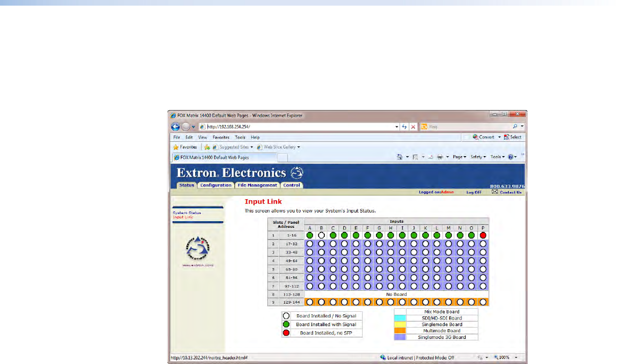The image size is (627, 364).
Task: Click the Contact Us link
Action: pyautogui.click(x=511, y=192)
